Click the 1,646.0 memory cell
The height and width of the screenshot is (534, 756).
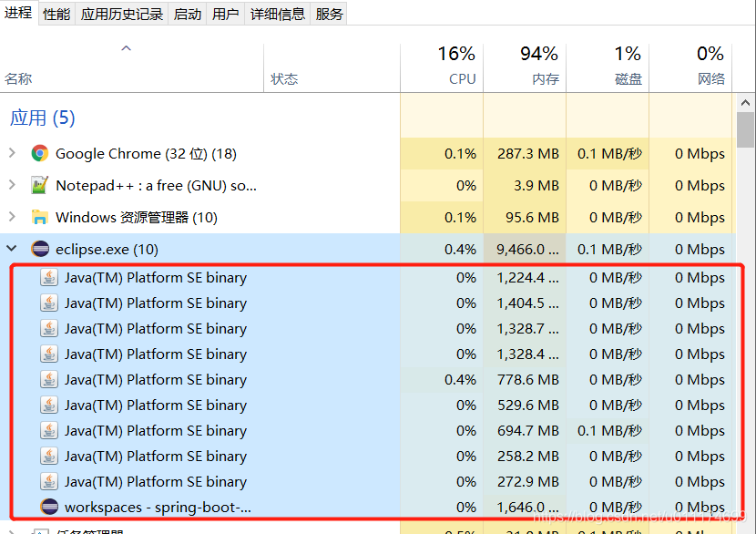[525, 507]
